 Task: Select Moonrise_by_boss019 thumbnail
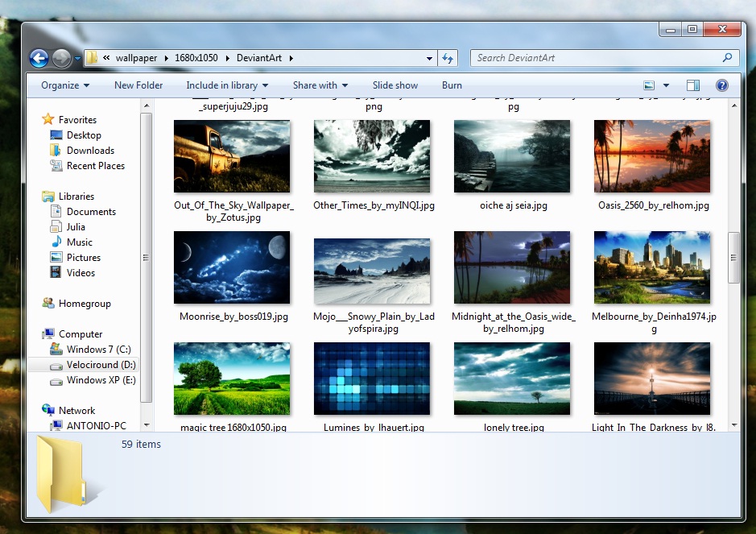point(232,267)
